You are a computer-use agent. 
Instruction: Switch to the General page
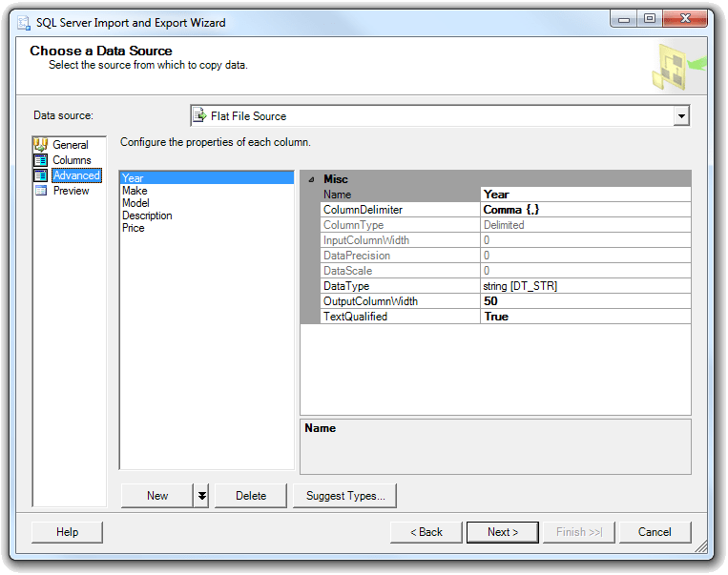70,145
